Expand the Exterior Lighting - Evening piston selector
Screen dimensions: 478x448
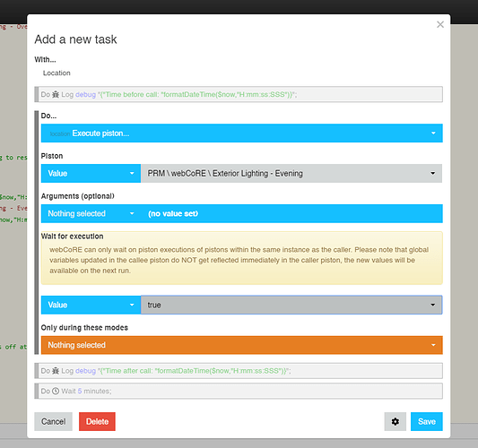pyautogui.click(x=291, y=173)
